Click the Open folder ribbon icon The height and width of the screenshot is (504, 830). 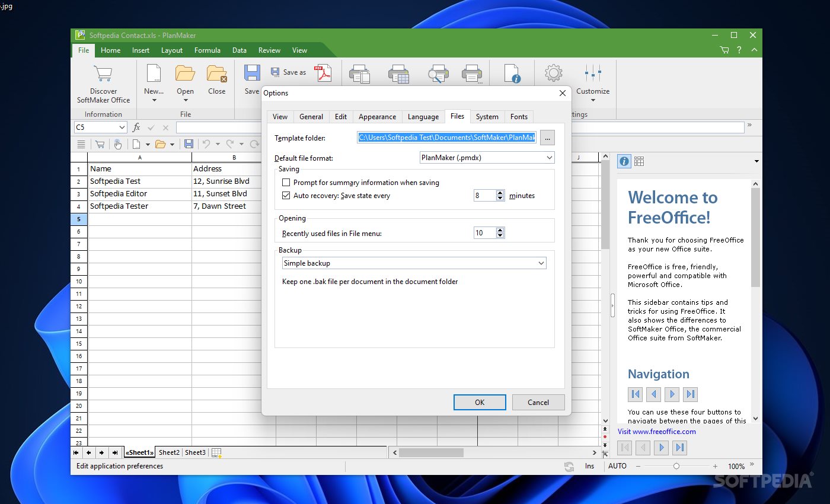[x=185, y=74]
